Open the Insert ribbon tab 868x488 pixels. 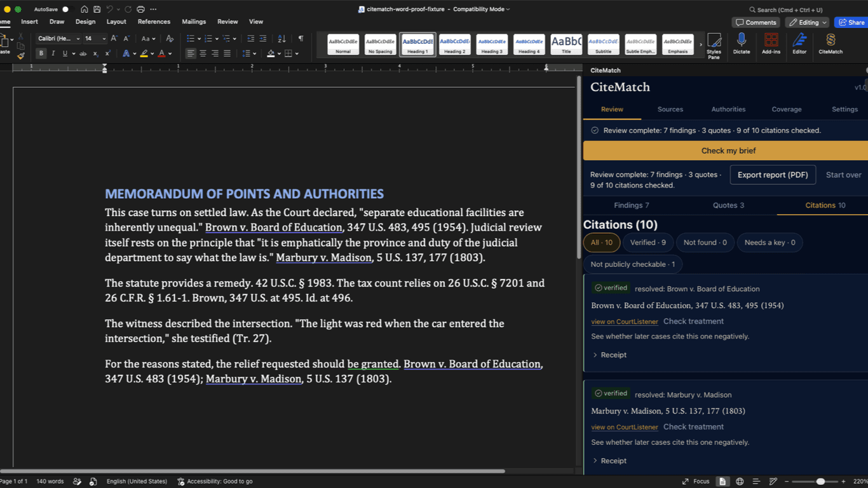(x=29, y=22)
